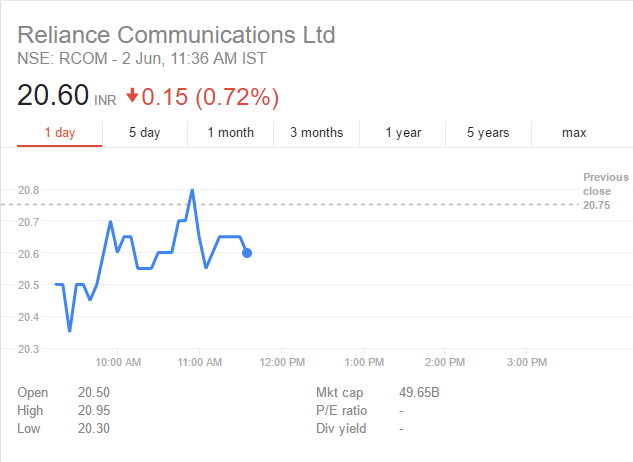633x462 pixels.
Task: Click the Mkt cap value 49.65B
Action: (x=419, y=392)
